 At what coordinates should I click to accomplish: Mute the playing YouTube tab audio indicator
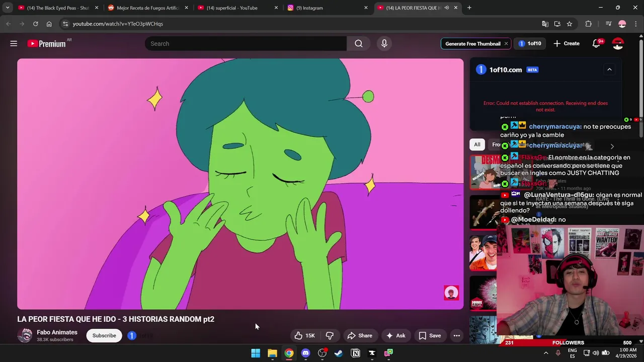click(x=446, y=8)
